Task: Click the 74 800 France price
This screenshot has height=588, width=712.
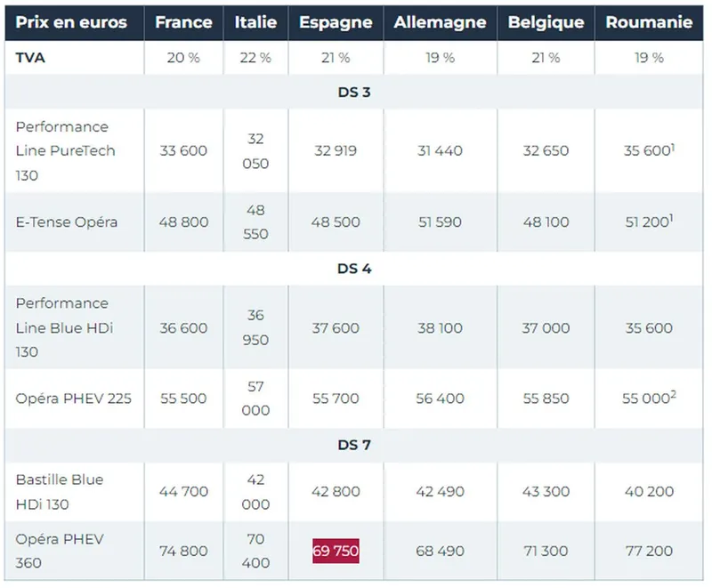Action: [x=183, y=551]
